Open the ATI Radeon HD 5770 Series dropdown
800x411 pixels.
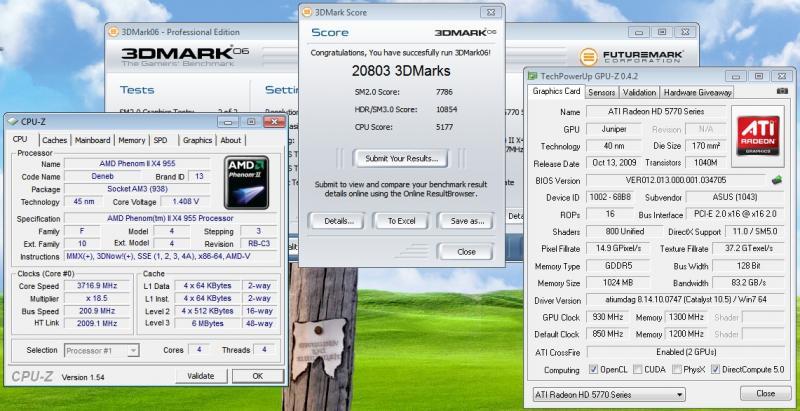coord(608,395)
